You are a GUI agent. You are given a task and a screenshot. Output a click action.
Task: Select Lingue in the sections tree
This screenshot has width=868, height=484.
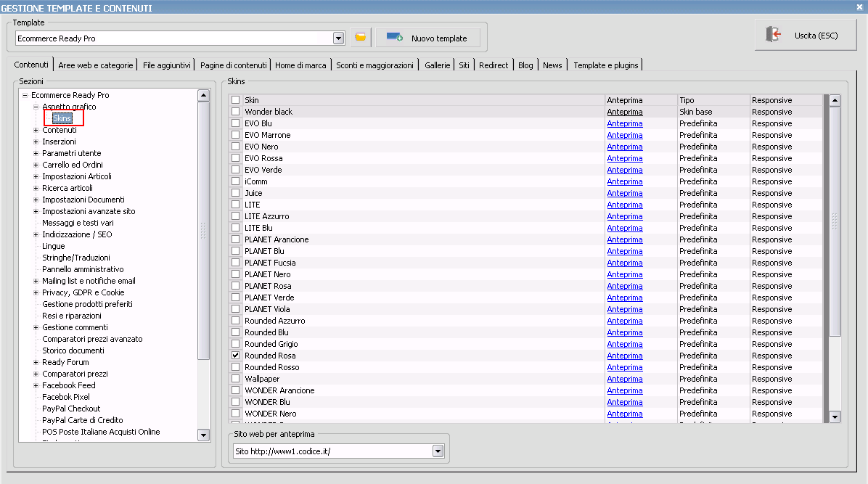point(54,247)
